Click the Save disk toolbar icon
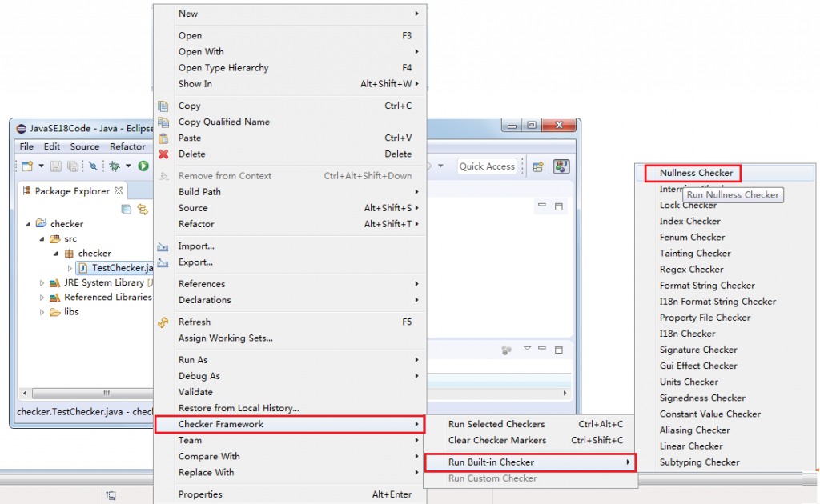Screen dimensions: 820x504 click(55, 166)
